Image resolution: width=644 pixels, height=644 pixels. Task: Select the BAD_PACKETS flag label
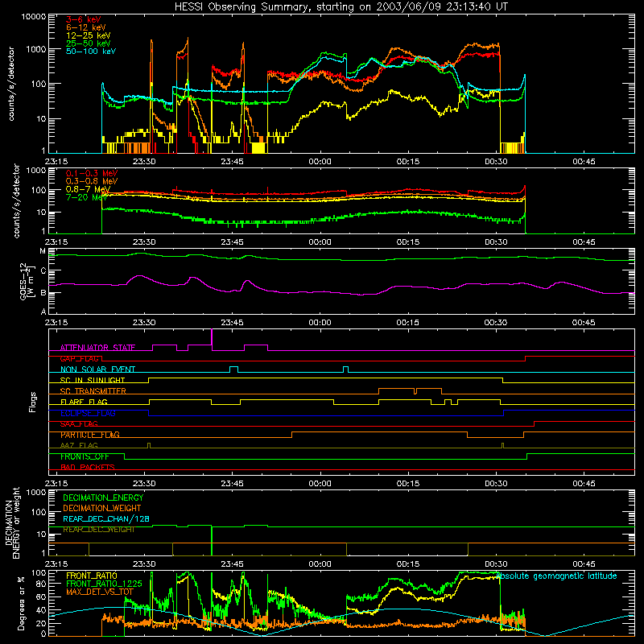tap(88, 467)
